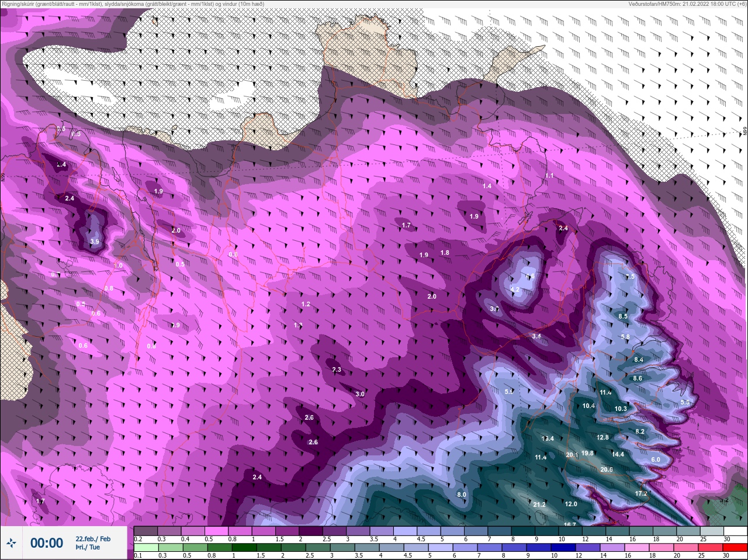Click the 8.5 precipitation value on the map

coord(623,316)
